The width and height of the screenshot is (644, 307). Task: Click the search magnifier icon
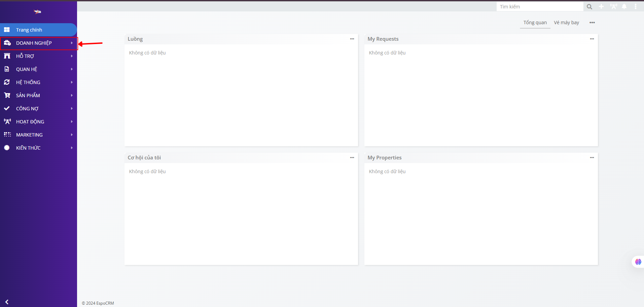click(589, 7)
